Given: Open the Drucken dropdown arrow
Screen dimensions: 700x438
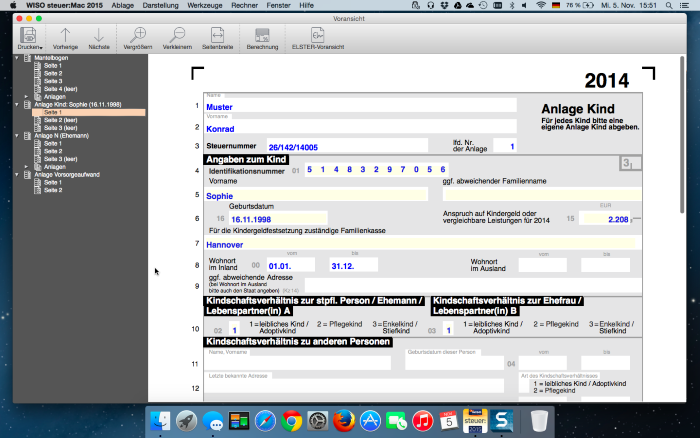Looking at the screenshot, I should [41, 48].
